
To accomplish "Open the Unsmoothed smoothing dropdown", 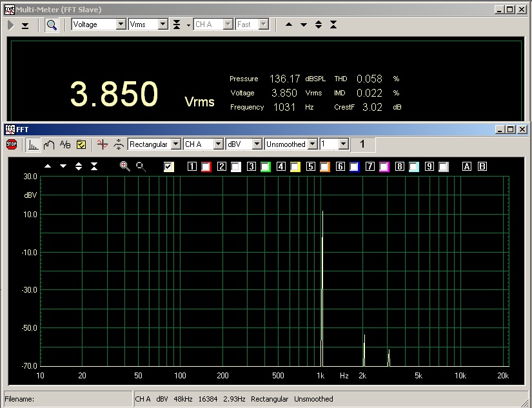I will click(313, 144).
